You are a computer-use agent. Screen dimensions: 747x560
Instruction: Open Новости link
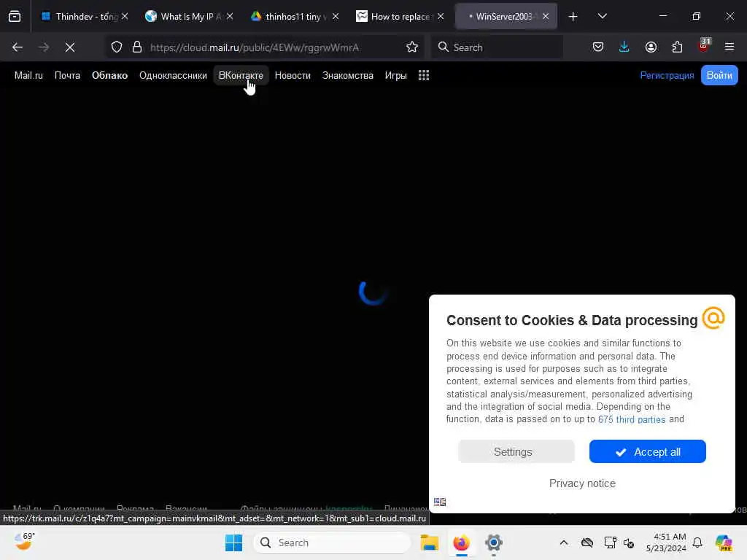[x=293, y=75]
